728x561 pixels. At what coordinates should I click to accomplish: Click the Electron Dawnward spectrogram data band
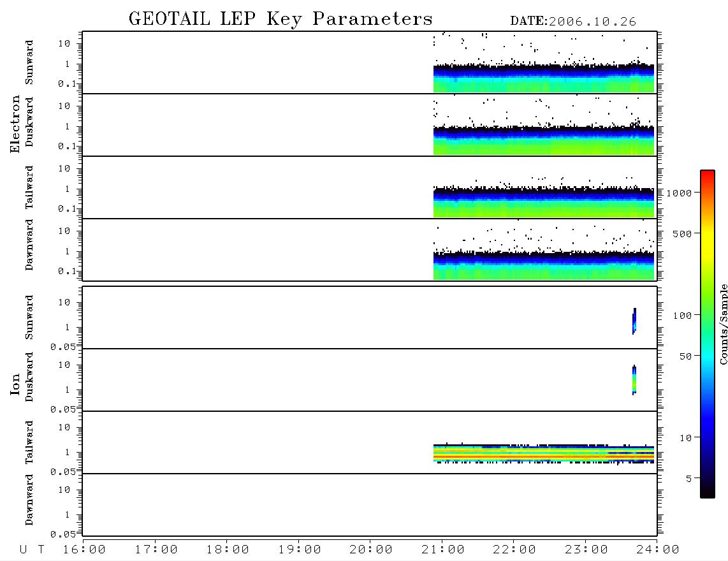coord(544,265)
